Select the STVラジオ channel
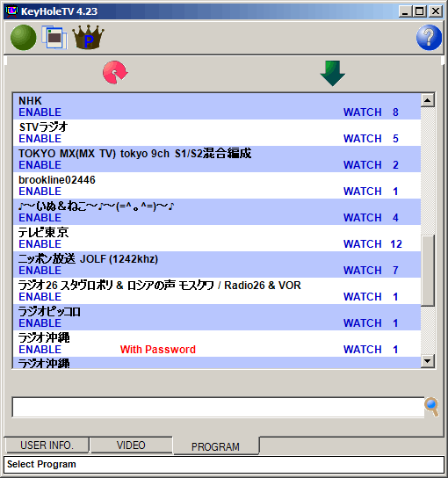This screenshot has height=478, width=448. 217,133
